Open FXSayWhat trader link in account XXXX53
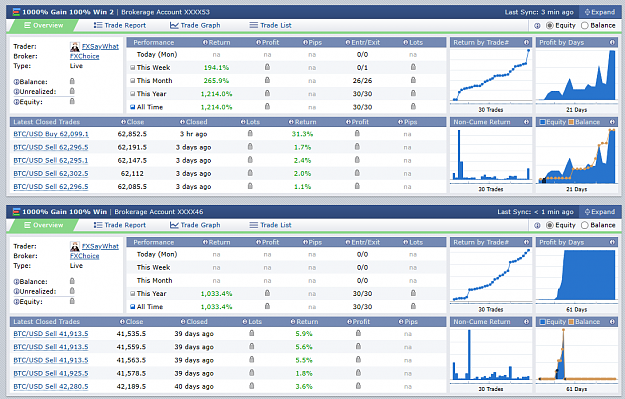 click(x=100, y=46)
